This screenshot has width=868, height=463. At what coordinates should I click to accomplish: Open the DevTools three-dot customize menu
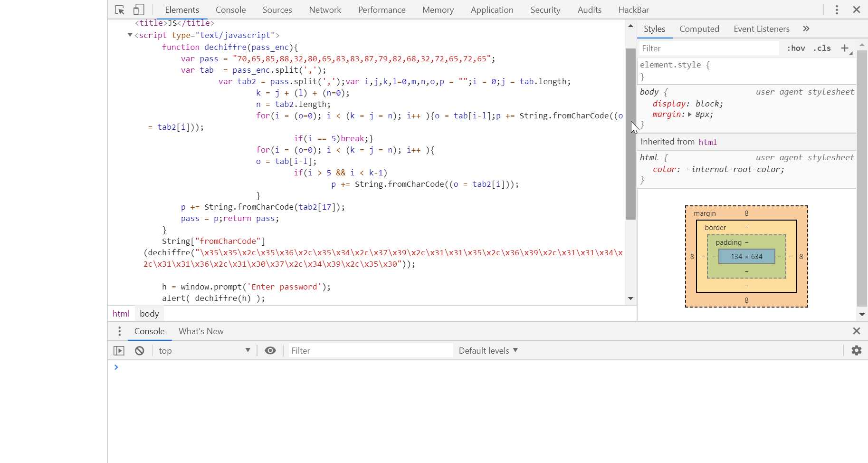coord(837,10)
